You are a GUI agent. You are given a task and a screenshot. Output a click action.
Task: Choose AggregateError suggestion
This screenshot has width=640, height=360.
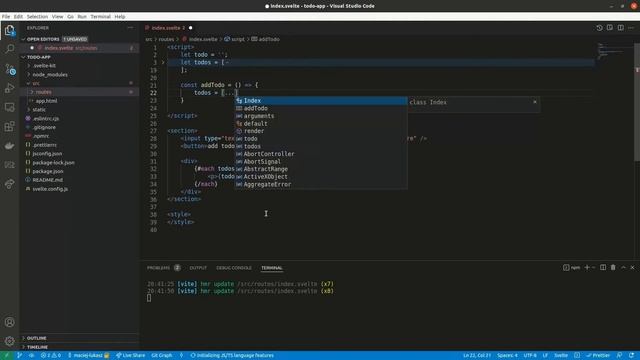pyautogui.click(x=321, y=184)
